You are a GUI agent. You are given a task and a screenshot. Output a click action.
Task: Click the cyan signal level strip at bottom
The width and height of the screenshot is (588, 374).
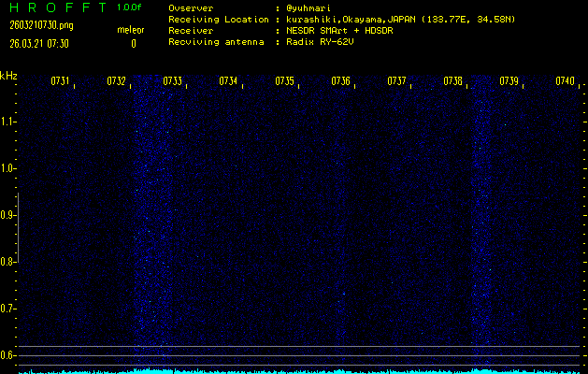(299, 371)
